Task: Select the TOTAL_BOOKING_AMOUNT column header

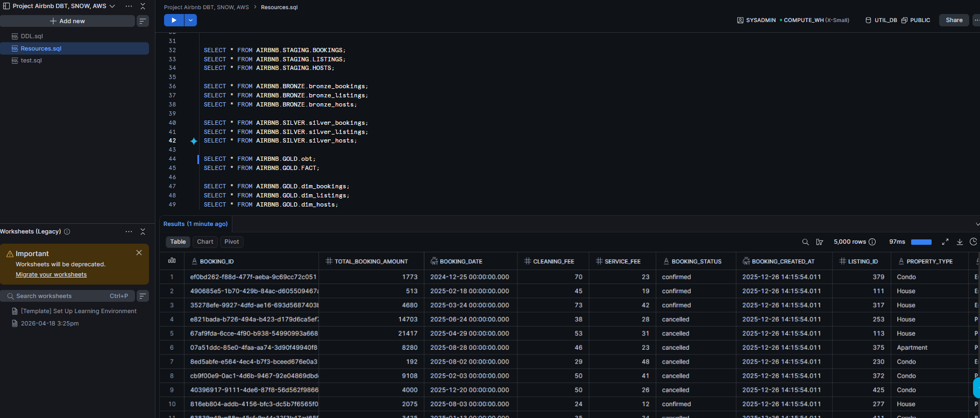Action: point(371,261)
